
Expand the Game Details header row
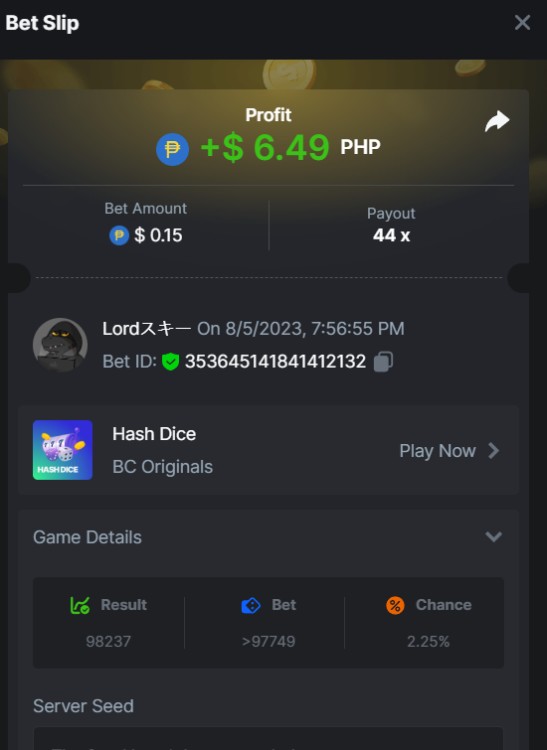coord(268,537)
